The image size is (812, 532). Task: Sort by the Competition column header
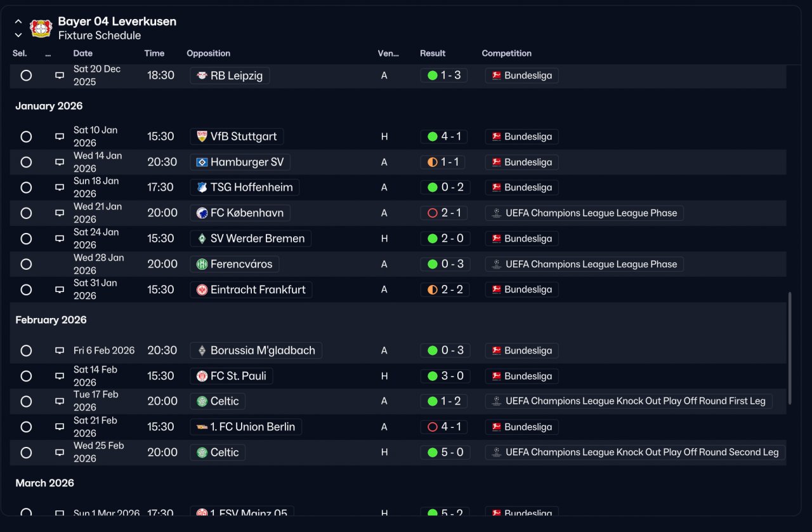(x=506, y=53)
